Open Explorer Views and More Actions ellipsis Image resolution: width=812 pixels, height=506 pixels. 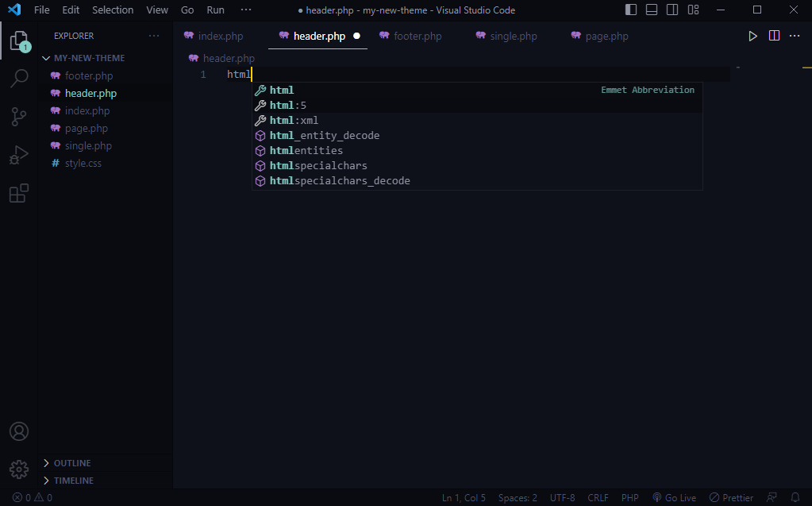coord(154,36)
